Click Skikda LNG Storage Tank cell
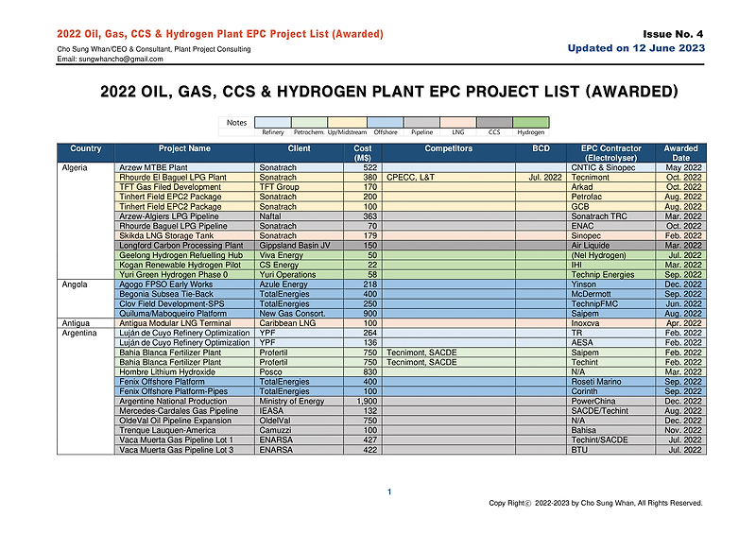The width and height of the screenshot is (756, 534). coord(184,235)
